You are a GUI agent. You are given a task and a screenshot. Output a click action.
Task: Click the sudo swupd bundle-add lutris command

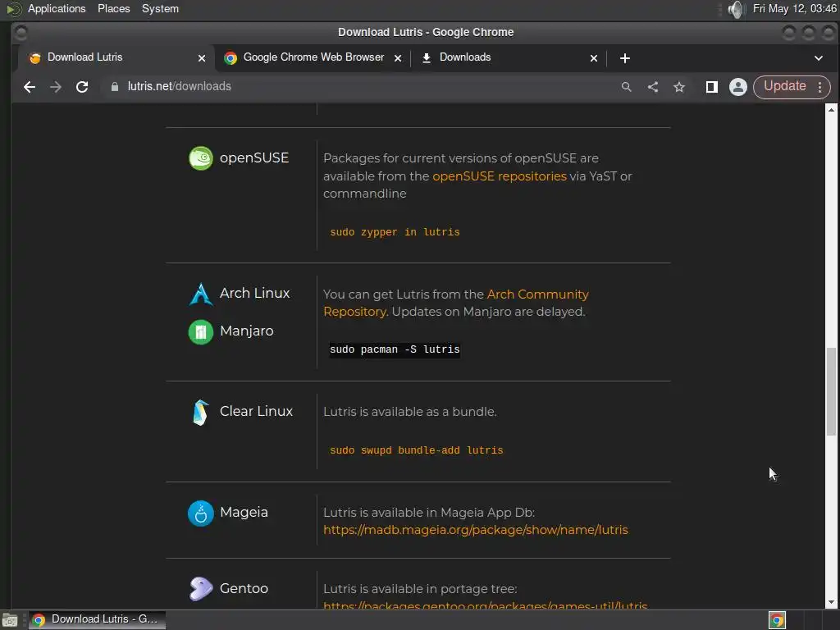point(416,450)
